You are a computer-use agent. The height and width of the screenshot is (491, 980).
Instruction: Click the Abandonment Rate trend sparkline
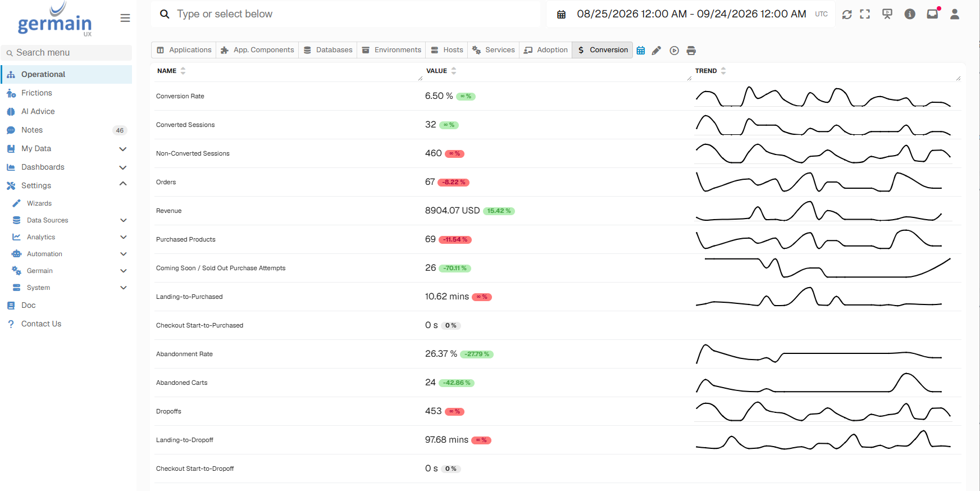(819, 354)
